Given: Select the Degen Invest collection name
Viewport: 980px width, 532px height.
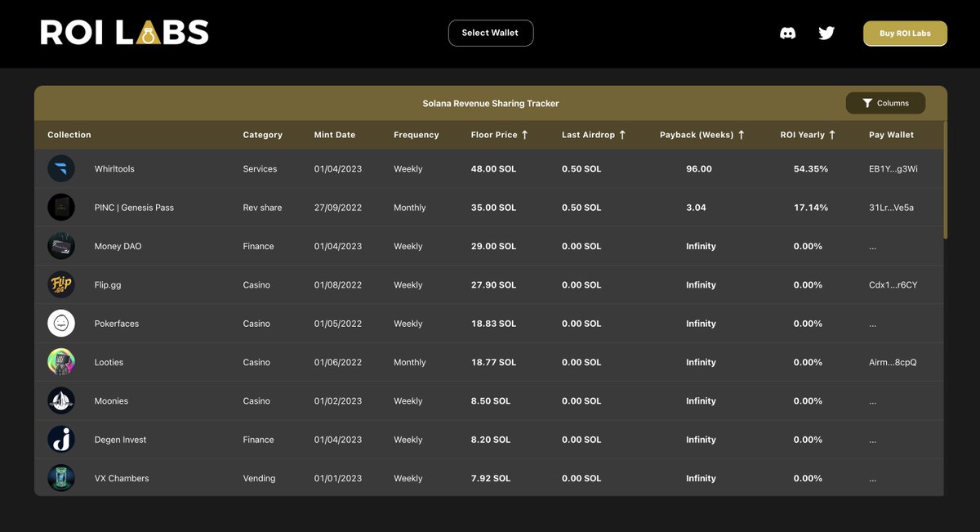Looking at the screenshot, I should [121, 440].
